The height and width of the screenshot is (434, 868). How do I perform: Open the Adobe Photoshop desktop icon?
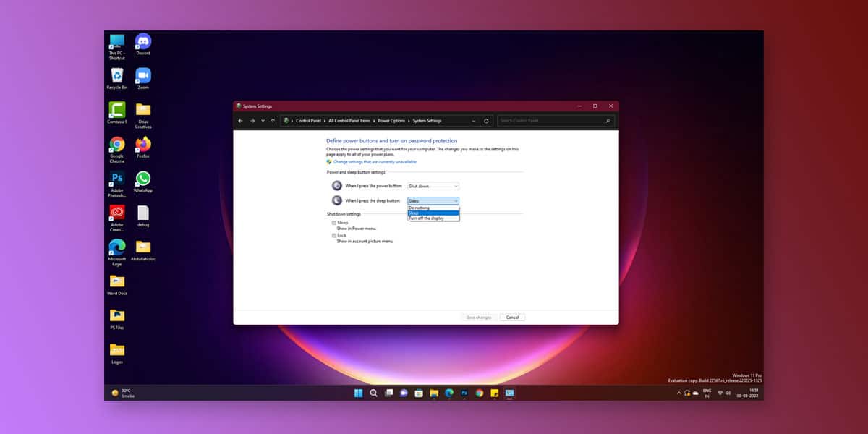click(x=116, y=184)
